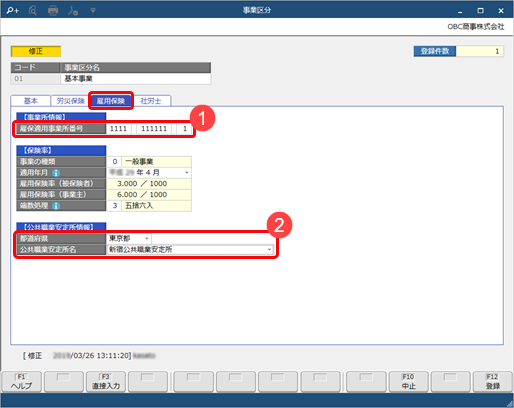The width and height of the screenshot is (514, 408).
Task: Switch to the 基本 tab
Action: click(31, 101)
